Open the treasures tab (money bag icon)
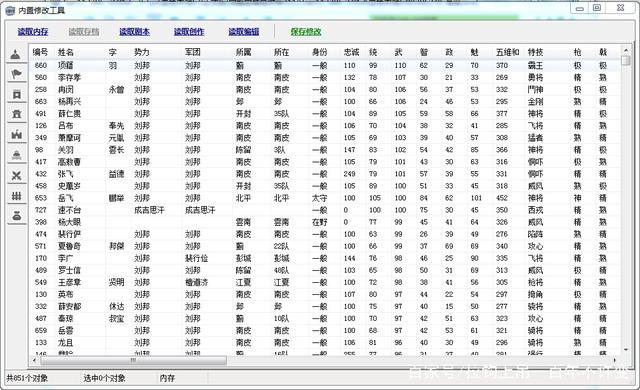 [16, 216]
